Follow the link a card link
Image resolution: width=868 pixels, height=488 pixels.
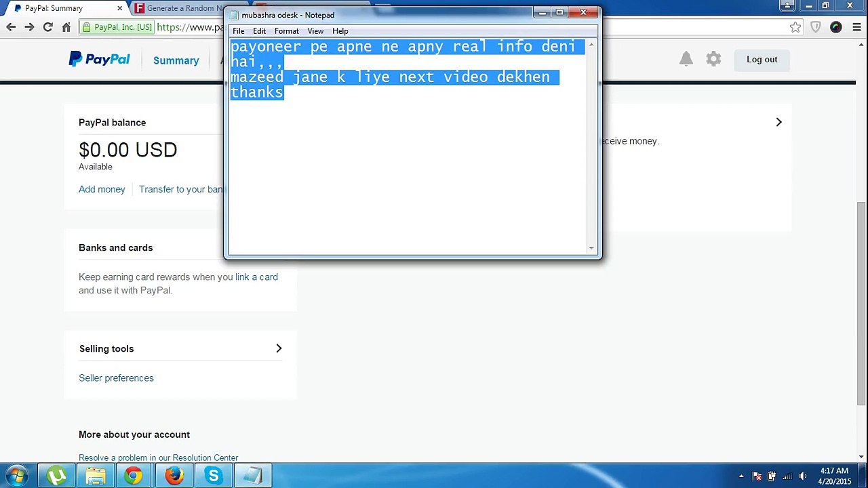coord(256,277)
